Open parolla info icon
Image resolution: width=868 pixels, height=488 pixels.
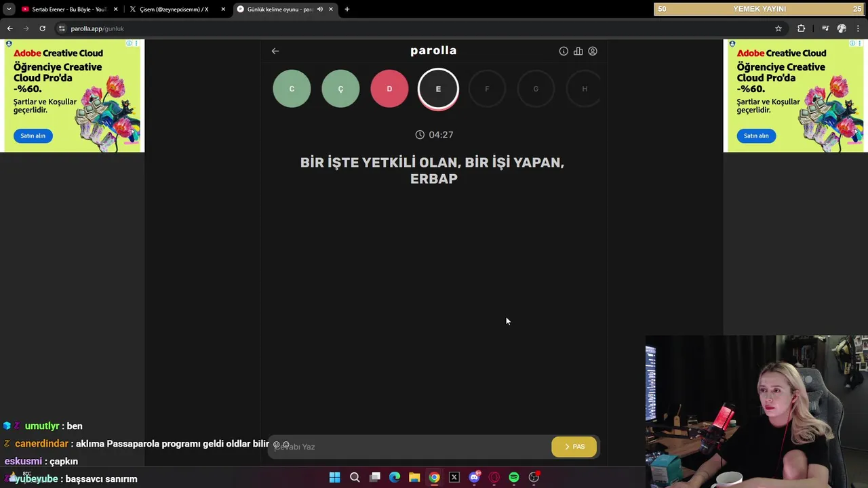[564, 51]
